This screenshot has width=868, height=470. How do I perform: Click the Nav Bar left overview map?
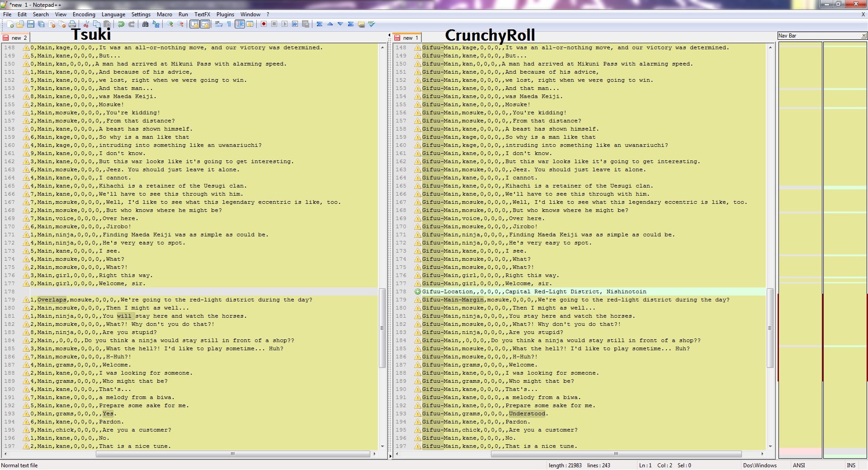pos(800,250)
